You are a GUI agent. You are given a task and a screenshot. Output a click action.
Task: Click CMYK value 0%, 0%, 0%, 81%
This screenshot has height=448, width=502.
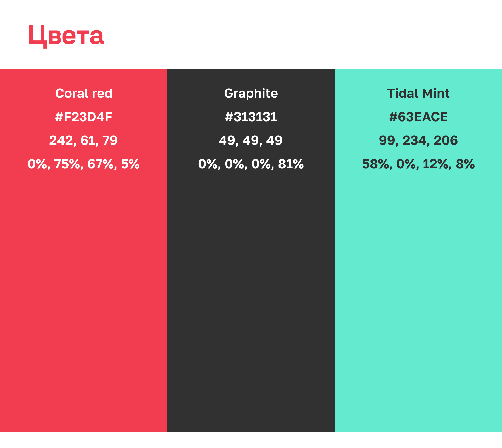point(251,164)
